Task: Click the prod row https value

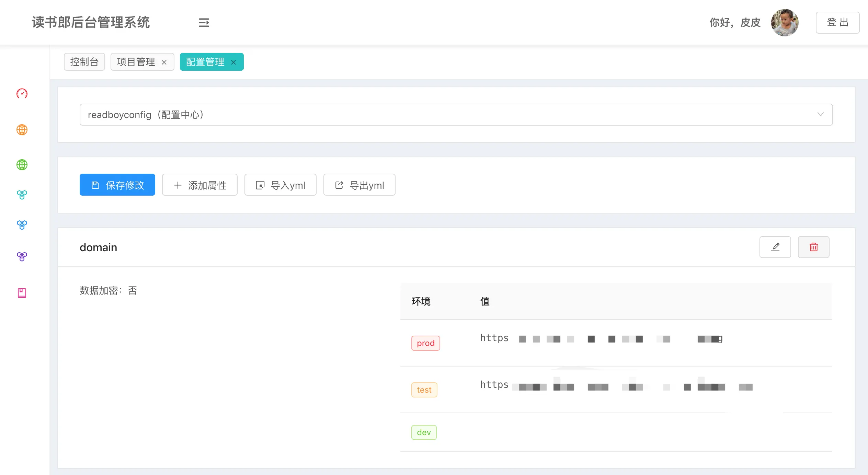Action: coord(602,338)
